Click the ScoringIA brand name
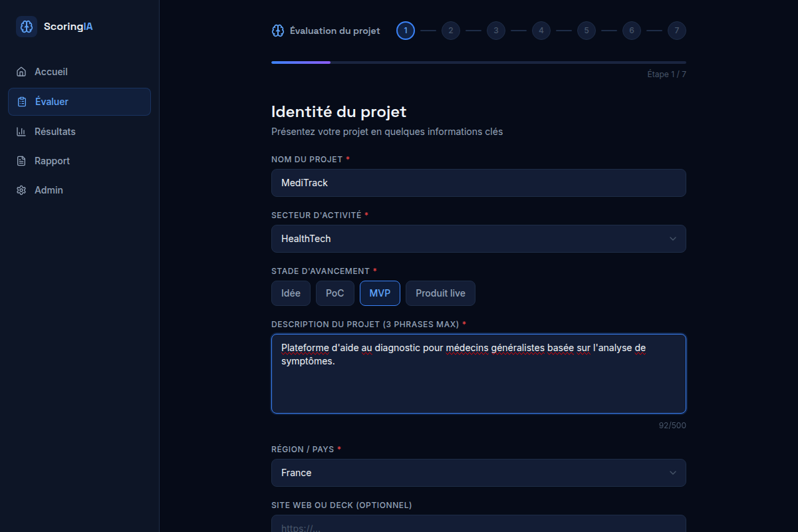Screen dimensions: 798x532 click(x=68, y=27)
